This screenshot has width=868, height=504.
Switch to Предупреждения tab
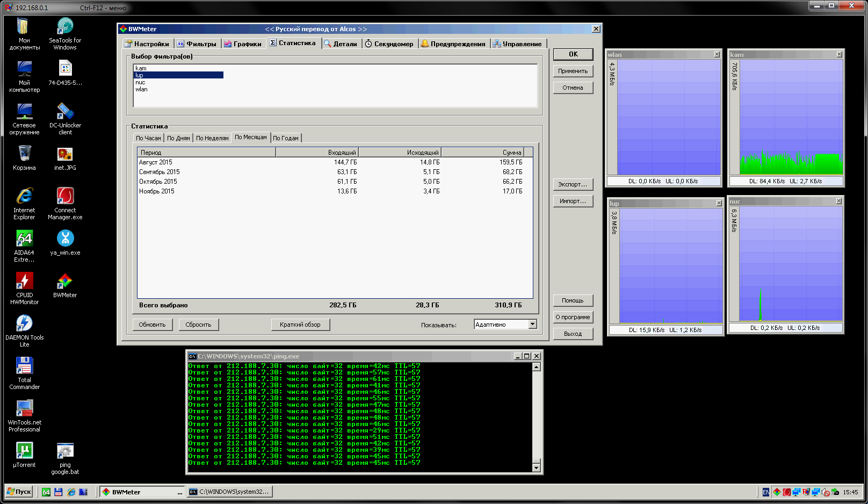click(x=453, y=44)
